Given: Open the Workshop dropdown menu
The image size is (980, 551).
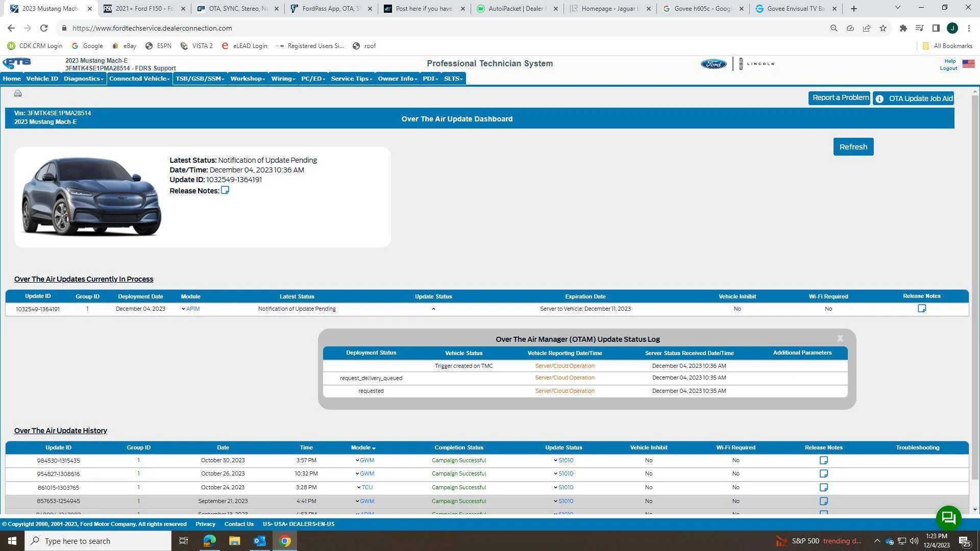Looking at the screenshot, I should click(248, 79).
